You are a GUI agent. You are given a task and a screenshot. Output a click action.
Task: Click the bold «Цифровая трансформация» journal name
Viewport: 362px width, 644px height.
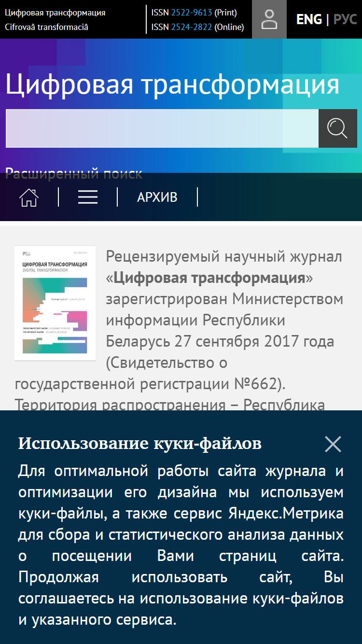[x=209, y=278]
